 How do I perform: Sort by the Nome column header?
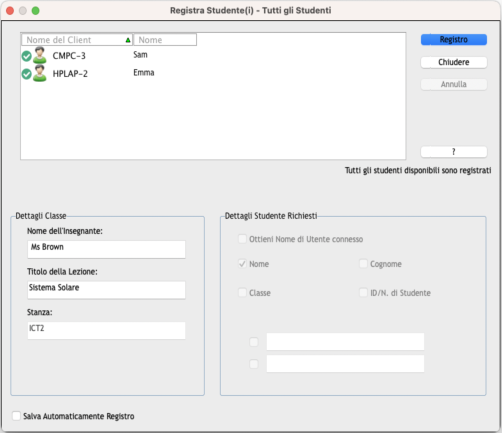165,40
